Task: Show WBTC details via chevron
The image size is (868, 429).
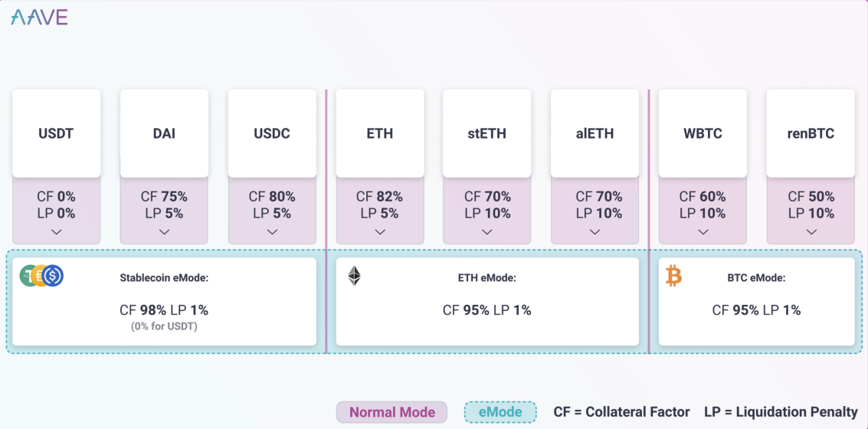Action: (x=703, y=231)
